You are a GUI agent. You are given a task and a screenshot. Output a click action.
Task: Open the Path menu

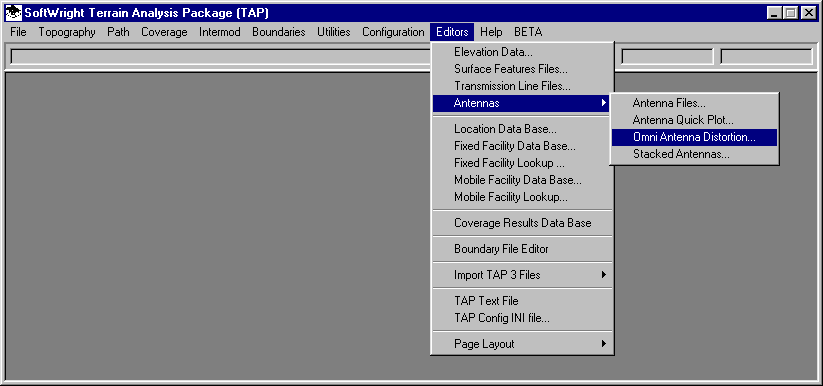119,32
